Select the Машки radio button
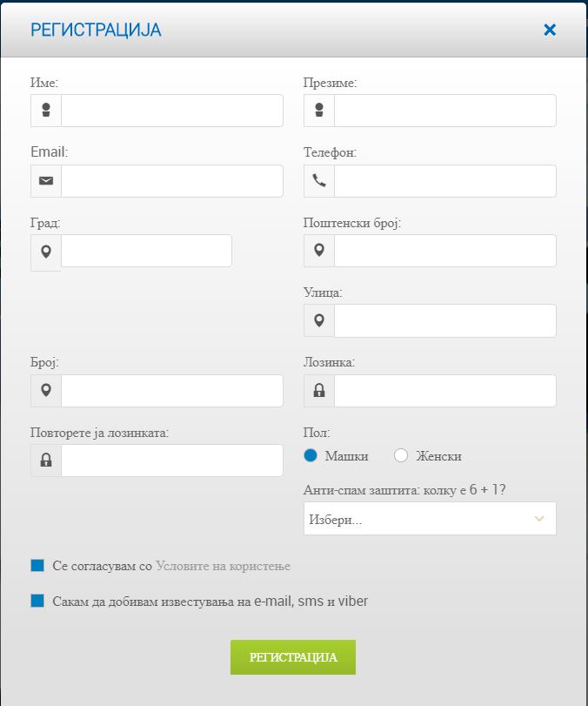 pos(311,455)
